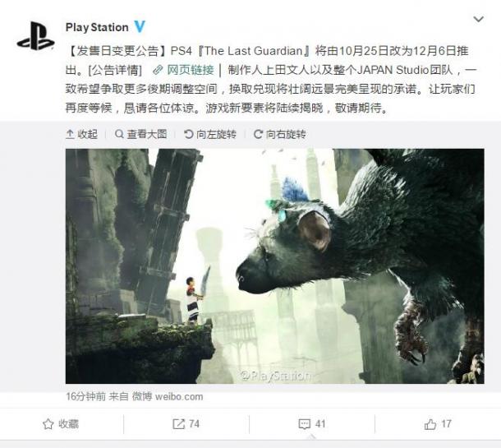Screen dimensions: 501x448
Task: Click the PlayStation logo avatar
Action: pos(35,36)
